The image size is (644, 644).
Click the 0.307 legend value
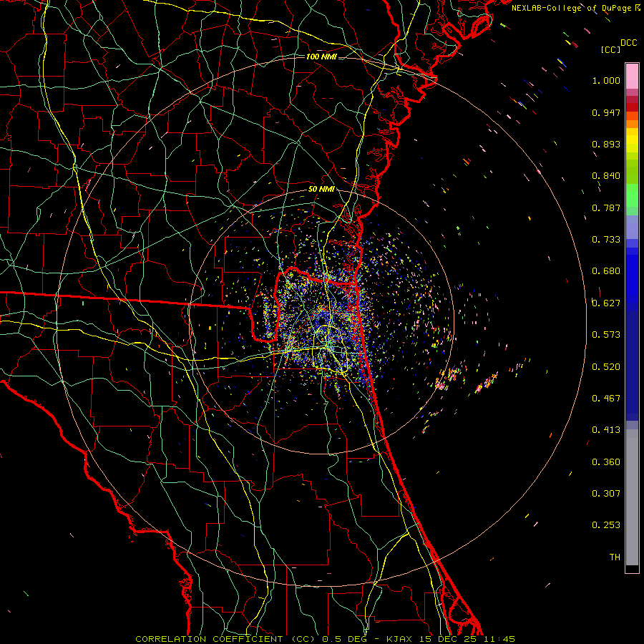point(606,494)
